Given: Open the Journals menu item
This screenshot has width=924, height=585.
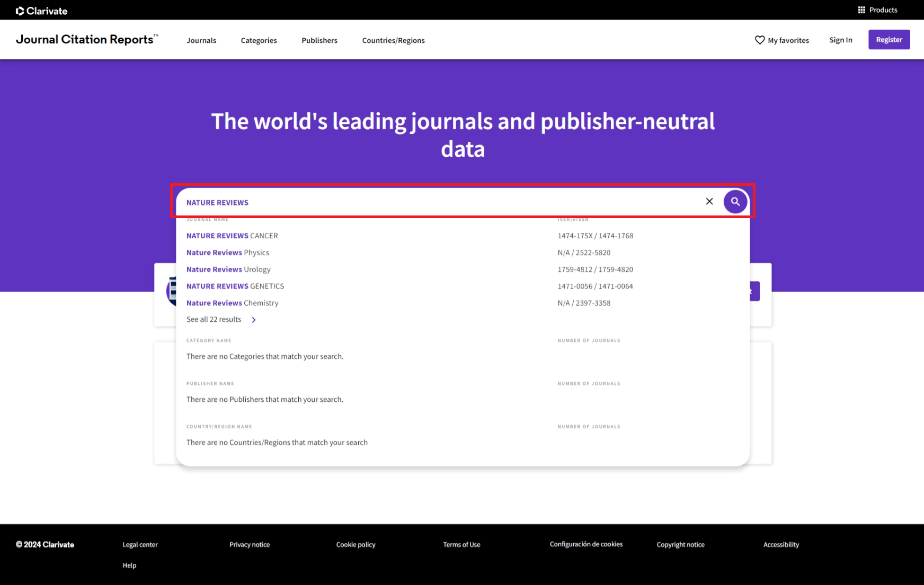Looking at the screenshot, I should click(201, 40).
